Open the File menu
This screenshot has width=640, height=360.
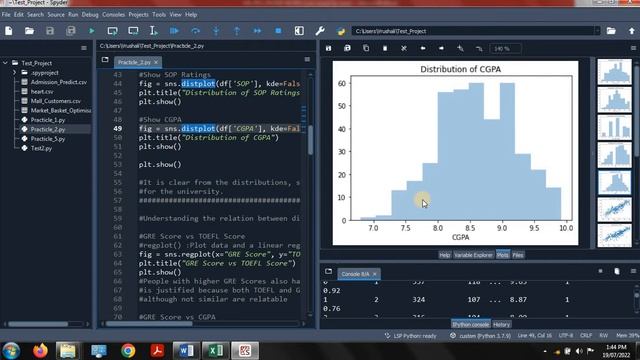pyautogui.click(x=6, y=15)
